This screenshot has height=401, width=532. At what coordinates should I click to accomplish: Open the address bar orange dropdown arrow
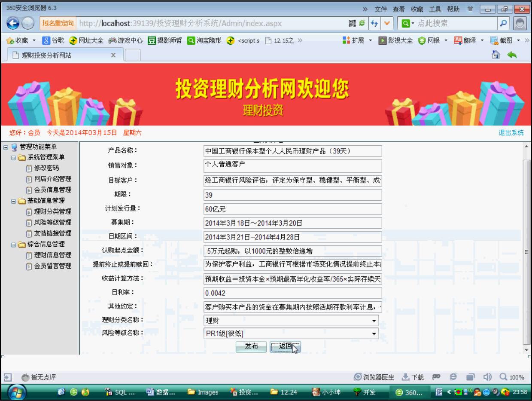tap(386, 23)
